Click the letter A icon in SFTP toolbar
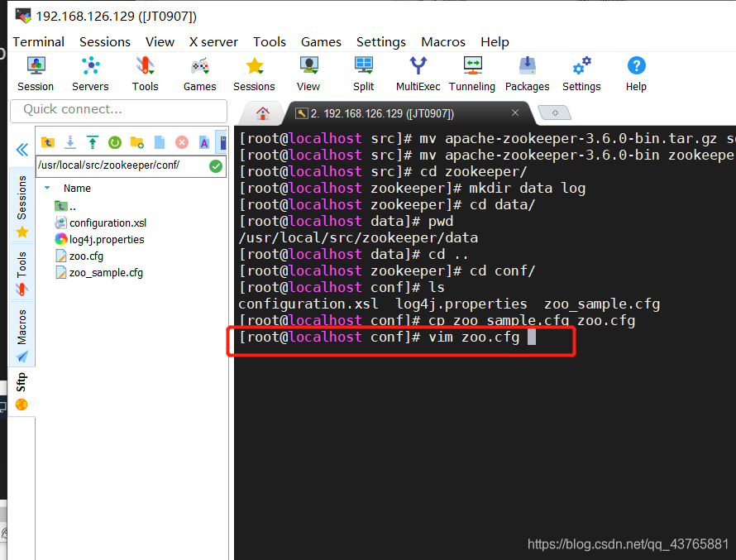This screenshot has width=736, height=560. (x=204, y=142)
